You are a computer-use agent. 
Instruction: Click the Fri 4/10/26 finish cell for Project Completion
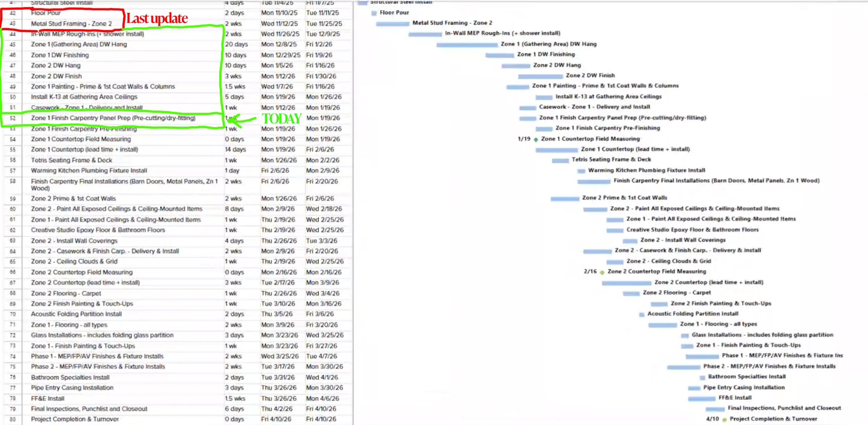pos(321,419)
